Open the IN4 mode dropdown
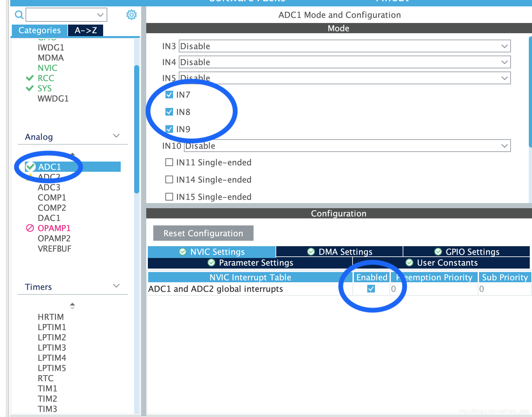 [345, 62]
